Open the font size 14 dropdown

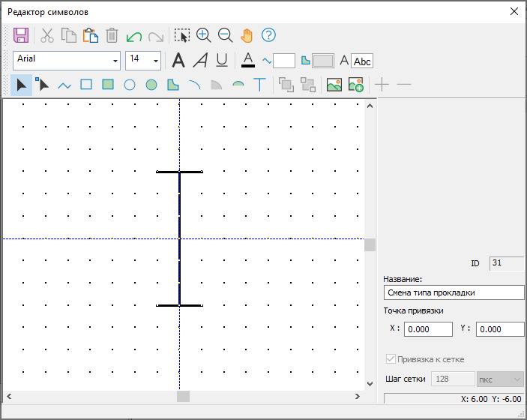(155, 61)
